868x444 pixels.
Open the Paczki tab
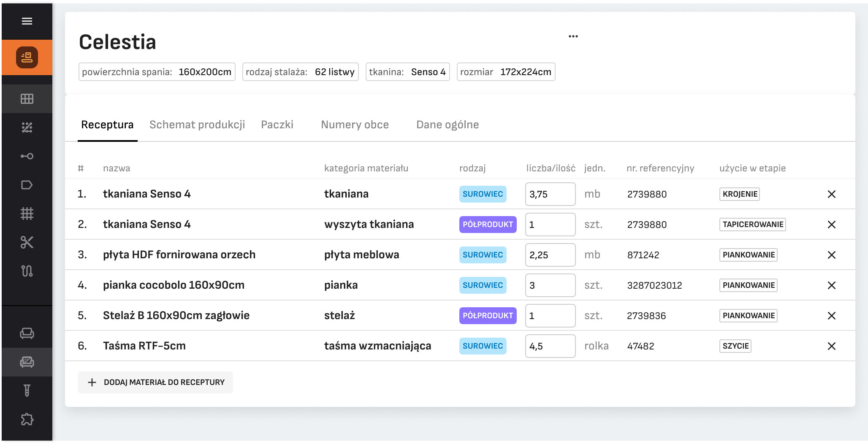click(x=277, y=125)
